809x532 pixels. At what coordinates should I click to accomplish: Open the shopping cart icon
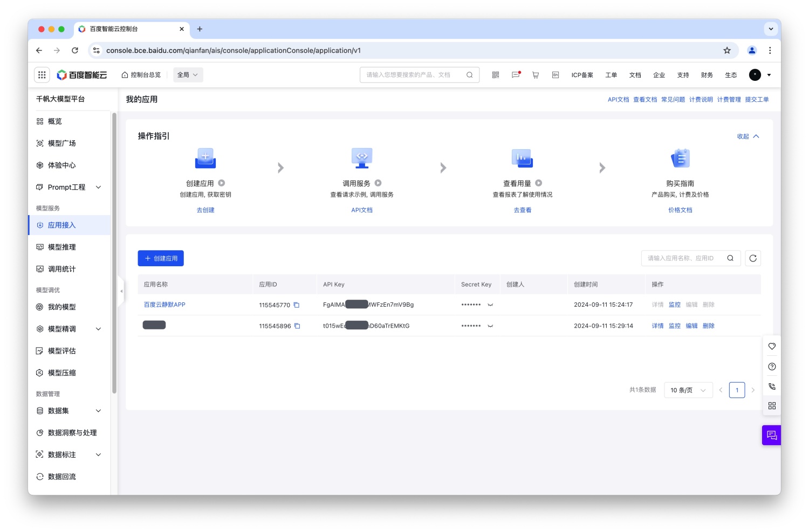coord(536,75)
